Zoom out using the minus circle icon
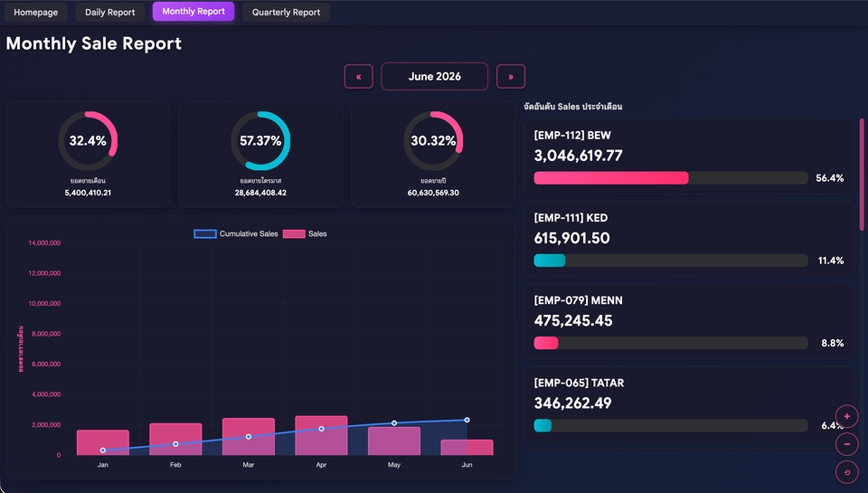 point(846,444)
